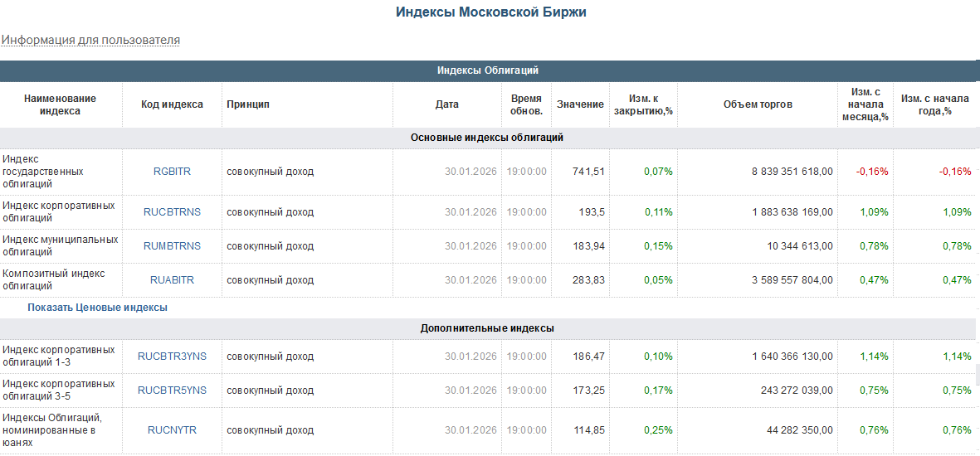Click the Изм. с начала года,% header
The height and width of the screenshot is (456, 980).
coord(934,104)
